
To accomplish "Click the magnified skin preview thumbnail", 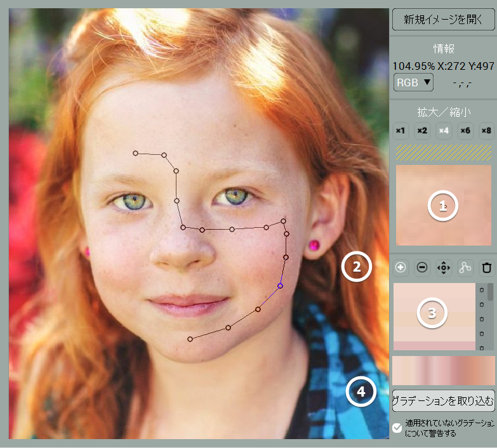I will point(444,205).
